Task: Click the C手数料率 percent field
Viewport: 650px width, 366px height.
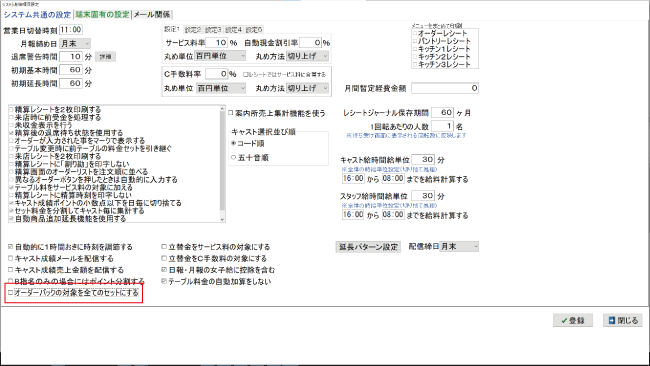Action: point(216,74)
